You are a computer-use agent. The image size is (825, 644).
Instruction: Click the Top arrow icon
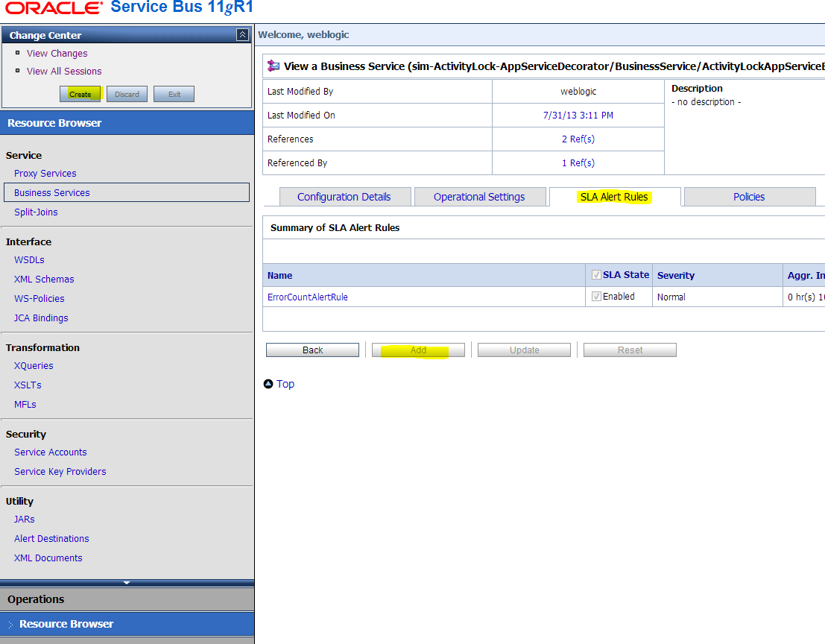click(x=268, y=384)
